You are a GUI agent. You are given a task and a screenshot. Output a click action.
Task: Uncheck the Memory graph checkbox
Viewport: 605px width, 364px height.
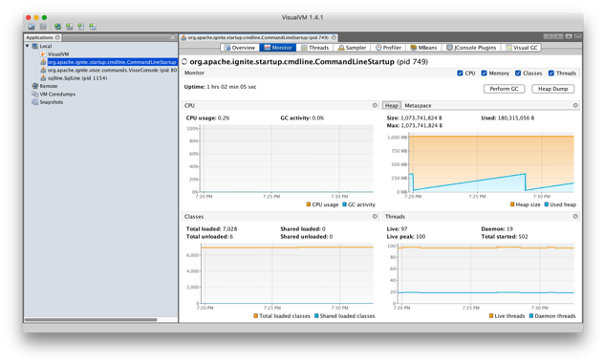tap(484, 73)
